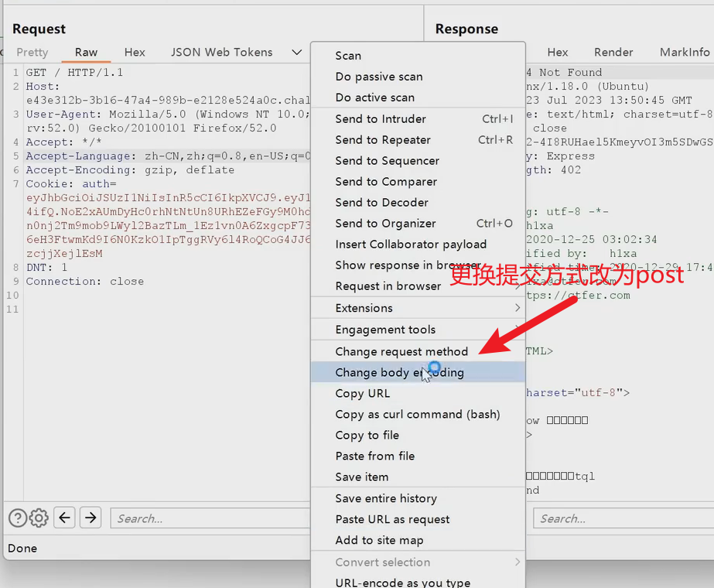Switch to the response Render tab

613,53
